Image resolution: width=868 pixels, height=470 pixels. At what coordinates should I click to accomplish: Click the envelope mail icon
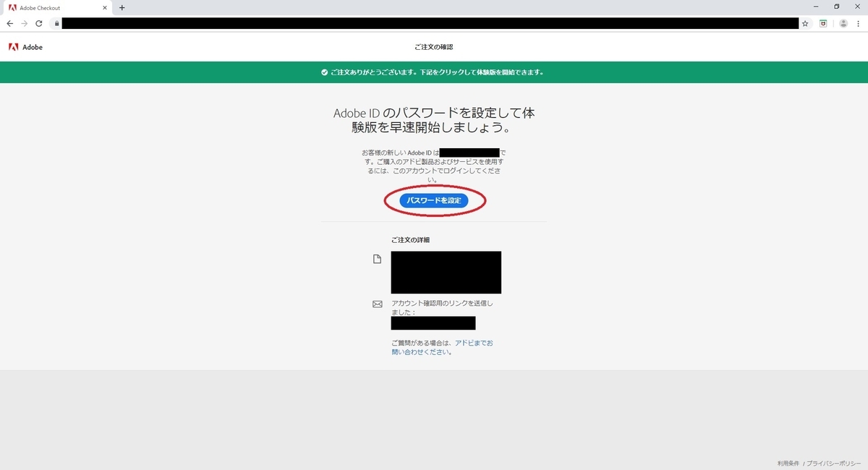[x=377, y=304]
